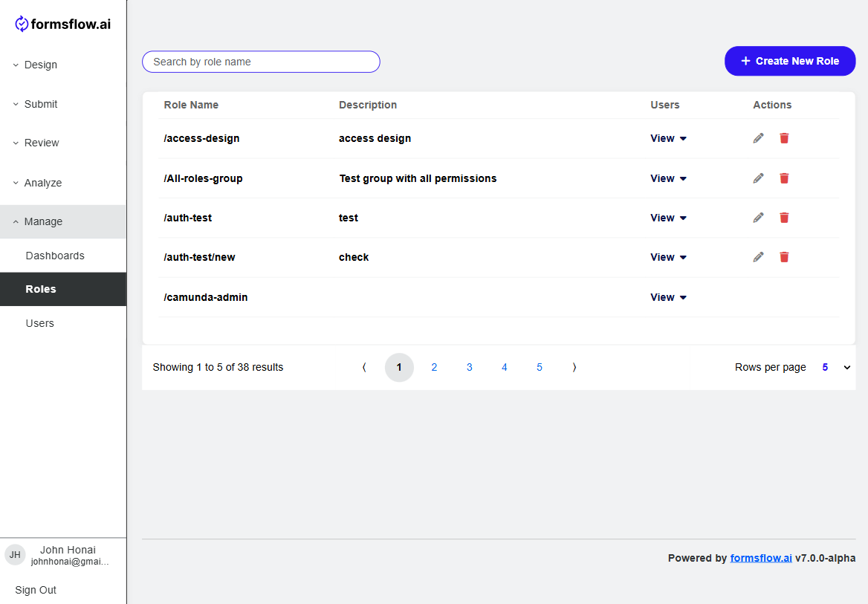
Task: Click 'Showing 1 to 5 of 38 results'
Action: click(x=218, y=367)
